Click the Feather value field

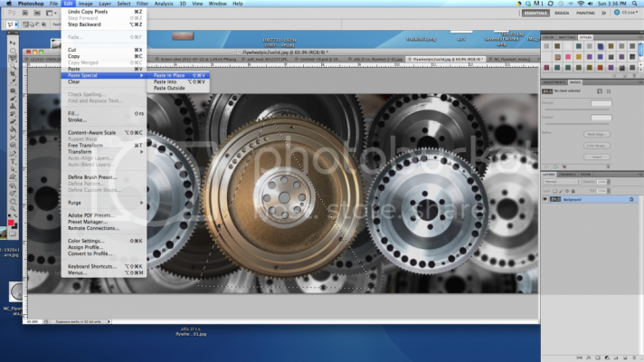point(601,118)
